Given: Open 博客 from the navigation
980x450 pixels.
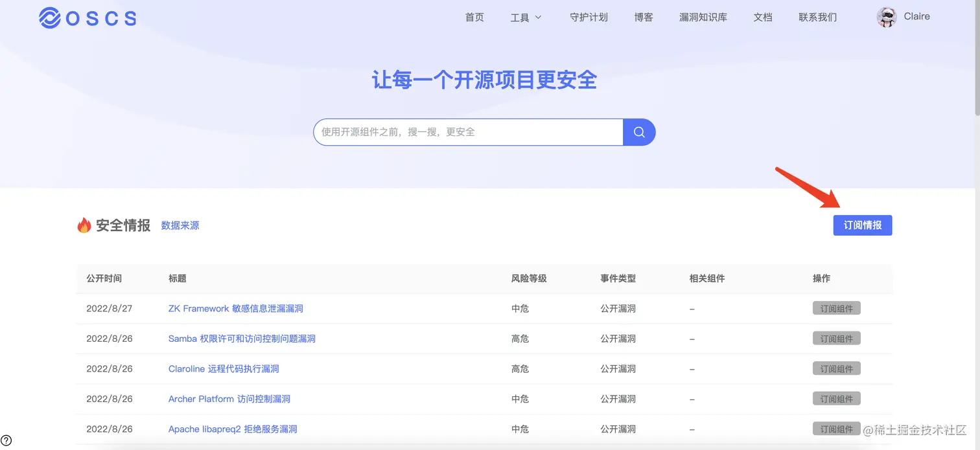Looking at the screenshot, I should click(644, 17).
